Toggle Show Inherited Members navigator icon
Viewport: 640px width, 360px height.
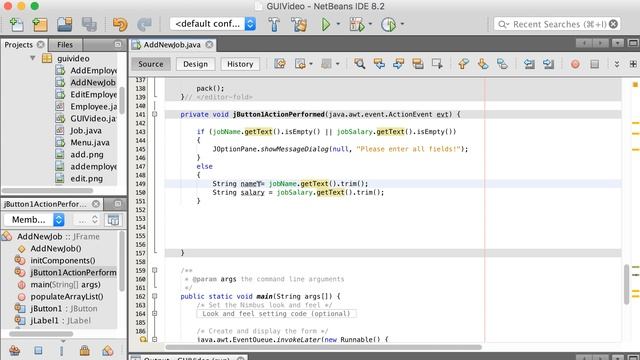15,350
